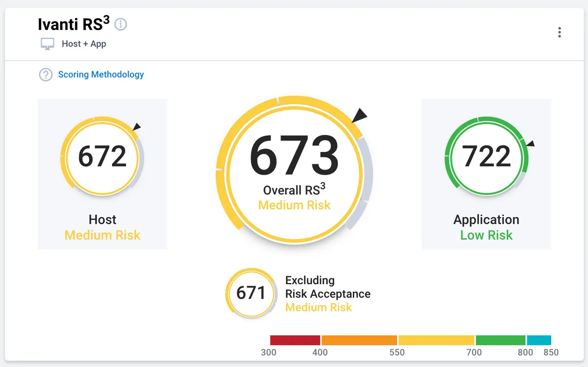Click the red segment of the scale
This screenshot has width=588, height=367.
click(x=295, y=340)
